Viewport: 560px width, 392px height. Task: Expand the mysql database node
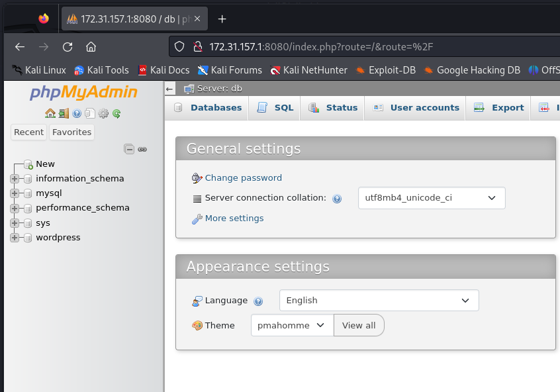tap(15, 193)
